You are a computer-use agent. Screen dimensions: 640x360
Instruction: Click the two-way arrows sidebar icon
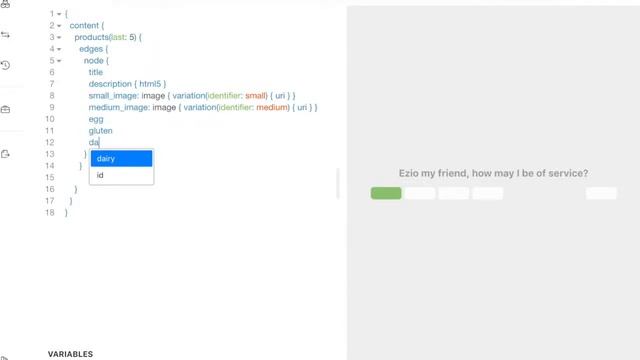pyautogui.click(x=5, y=35)
